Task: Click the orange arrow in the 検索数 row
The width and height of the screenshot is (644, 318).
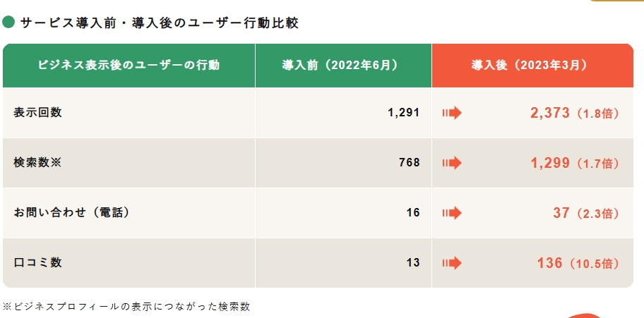Action: pyautogui.click(x=451, y=163)
